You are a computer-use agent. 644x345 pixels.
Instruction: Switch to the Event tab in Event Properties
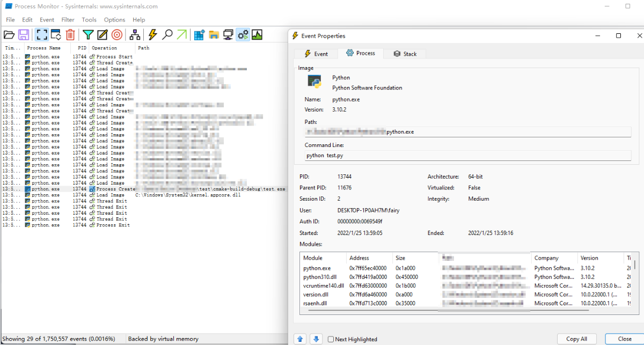pyautogui.click(x=316, y=54)
